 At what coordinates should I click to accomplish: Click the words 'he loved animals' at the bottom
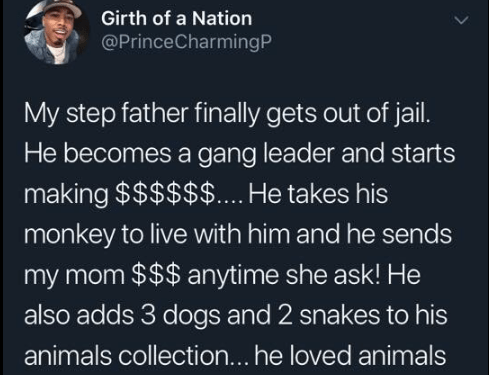coord(350,355)
